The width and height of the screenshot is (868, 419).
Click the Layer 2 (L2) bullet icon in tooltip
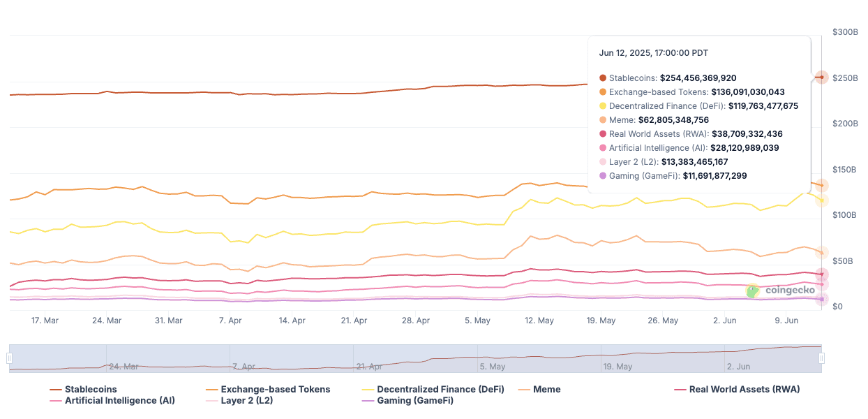point(601,161)
